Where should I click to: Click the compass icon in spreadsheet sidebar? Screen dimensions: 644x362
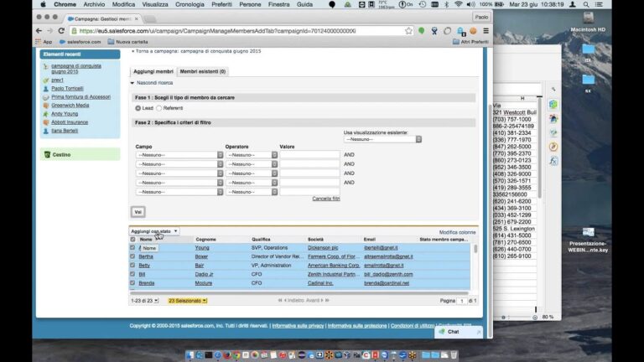(x=553, y=147)
